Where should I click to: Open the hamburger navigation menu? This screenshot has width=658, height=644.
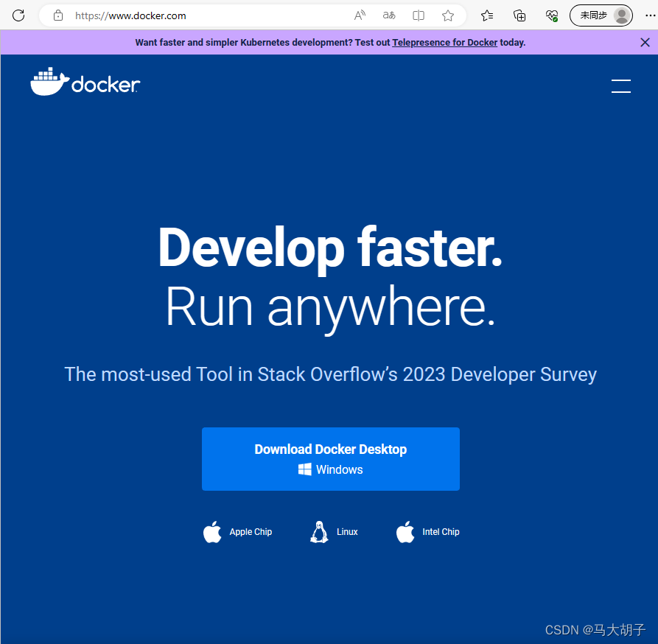pyautogui.click(x=620, y=86)
